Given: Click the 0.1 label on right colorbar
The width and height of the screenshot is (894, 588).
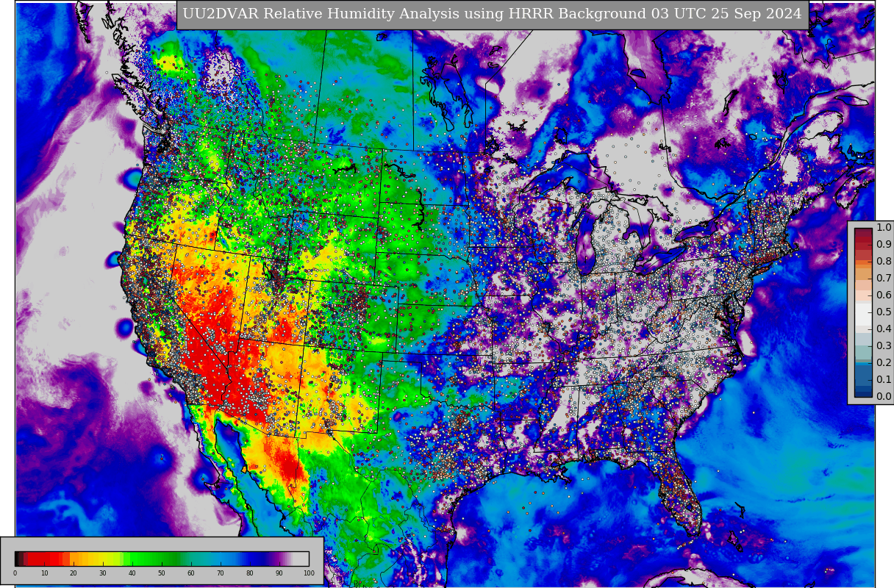Looking at the screenshot, I should 884,379.
